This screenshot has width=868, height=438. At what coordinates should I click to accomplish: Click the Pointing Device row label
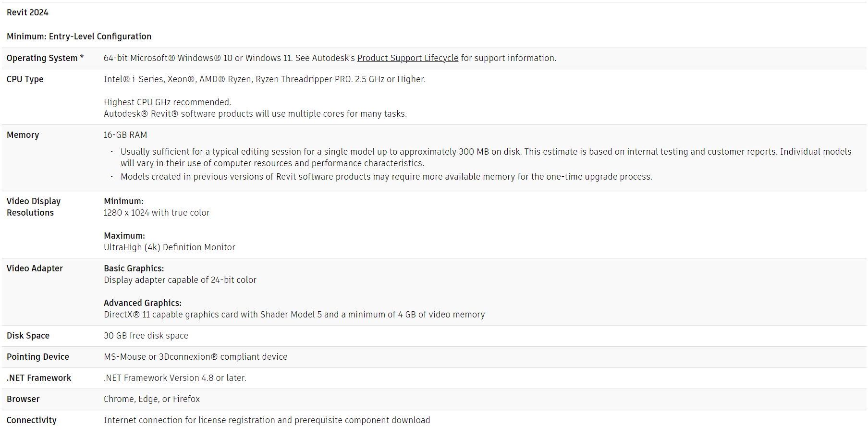[x=38, y=357]
